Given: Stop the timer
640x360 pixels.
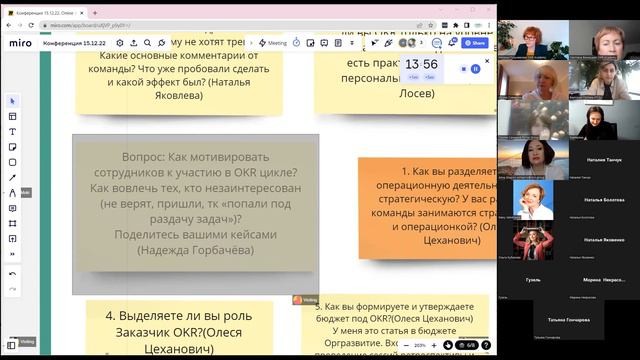Looking at the screenshot, I should point(464,69).
